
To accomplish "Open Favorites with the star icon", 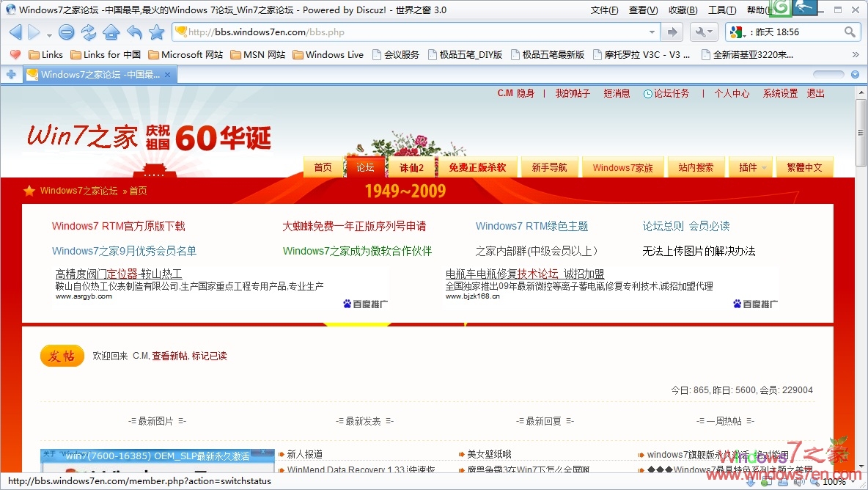I will [x=156, y=32].
